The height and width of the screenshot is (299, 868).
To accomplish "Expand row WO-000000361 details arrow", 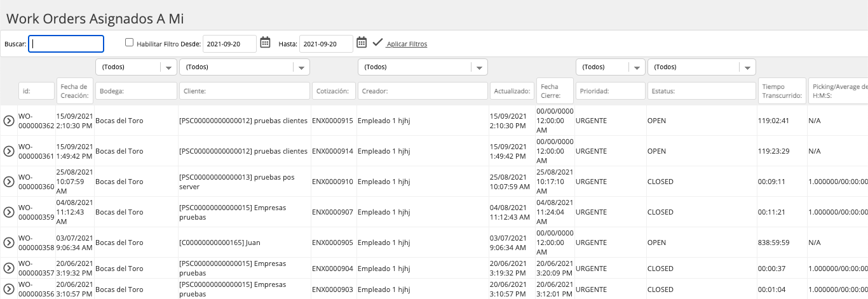I will (9, 151).
